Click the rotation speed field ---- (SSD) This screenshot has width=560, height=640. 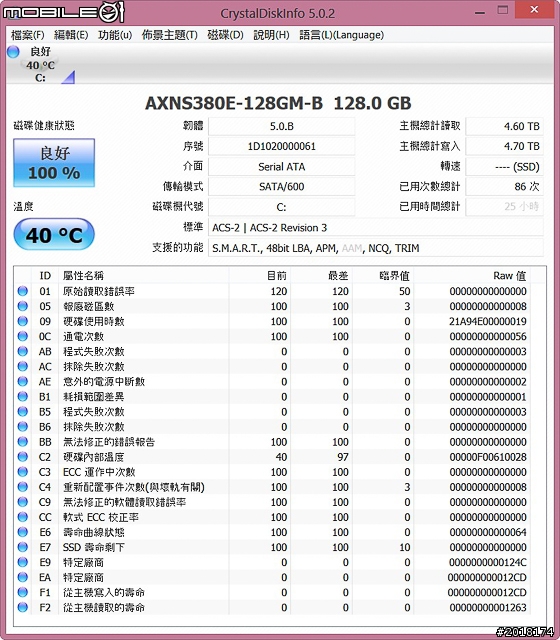click(504, 167)
